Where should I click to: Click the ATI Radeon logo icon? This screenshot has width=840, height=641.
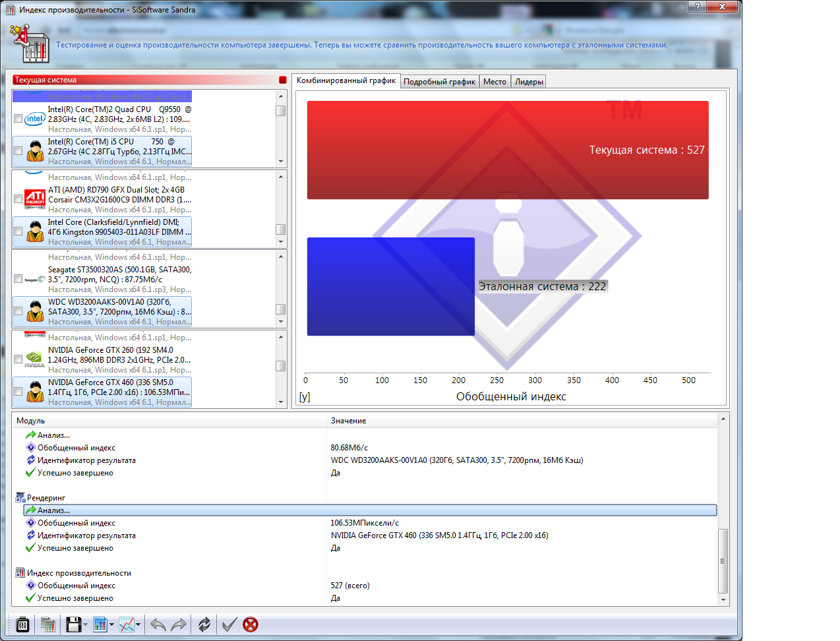point(35,198)
